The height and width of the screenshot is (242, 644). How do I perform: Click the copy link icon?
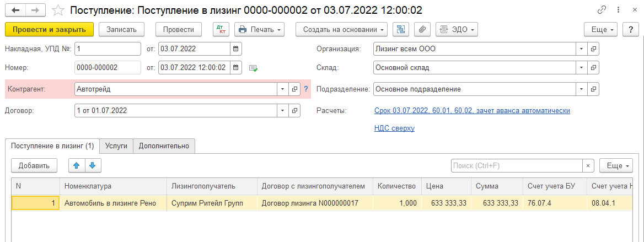[x=602, y=10]
